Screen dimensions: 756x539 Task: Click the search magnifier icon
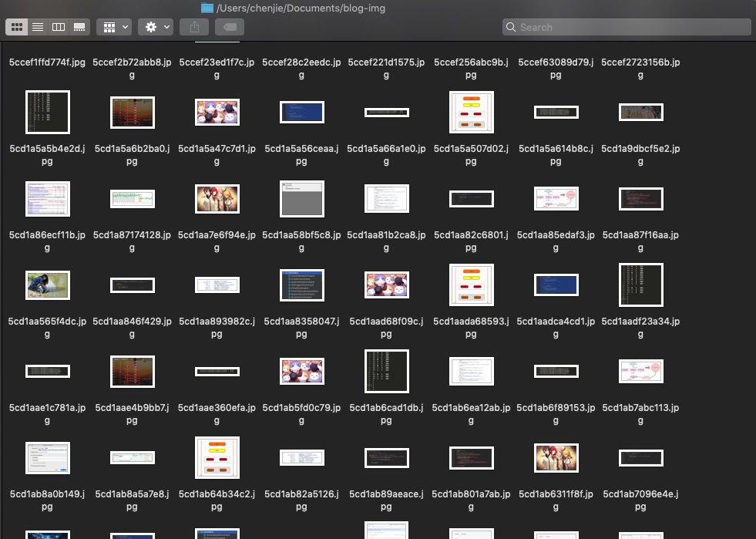511,27
